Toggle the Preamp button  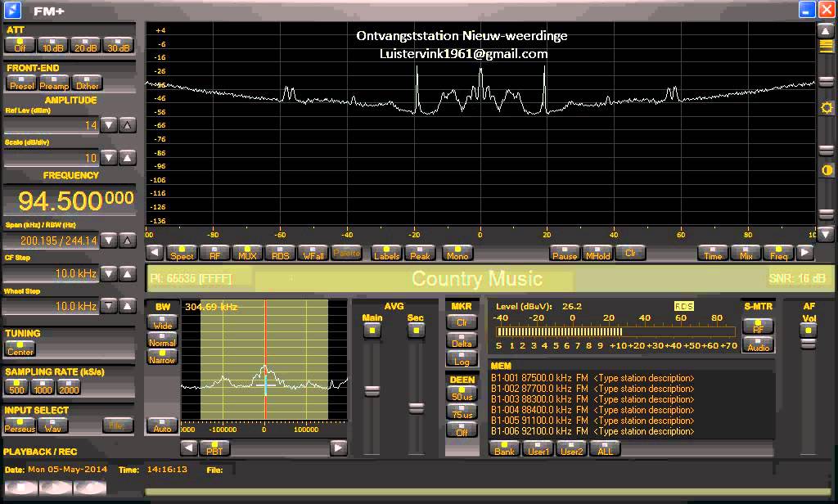tap(54, 83)
